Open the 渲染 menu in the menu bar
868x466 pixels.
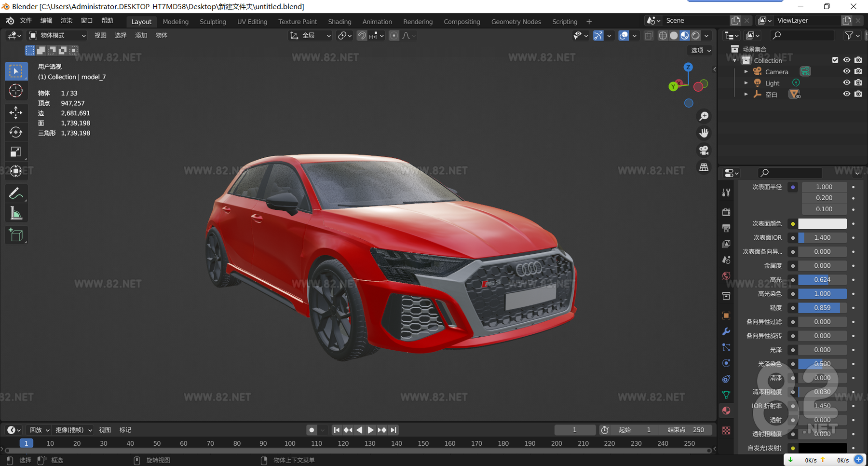pyautogui.click(x=66, y=20)
